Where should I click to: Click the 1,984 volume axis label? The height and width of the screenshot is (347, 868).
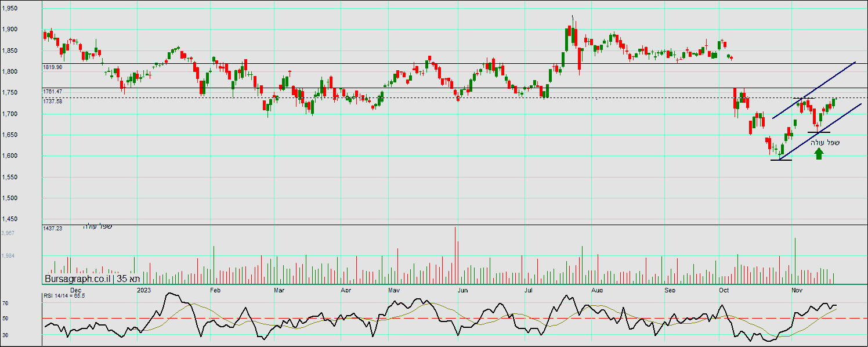tap(8, 256)
